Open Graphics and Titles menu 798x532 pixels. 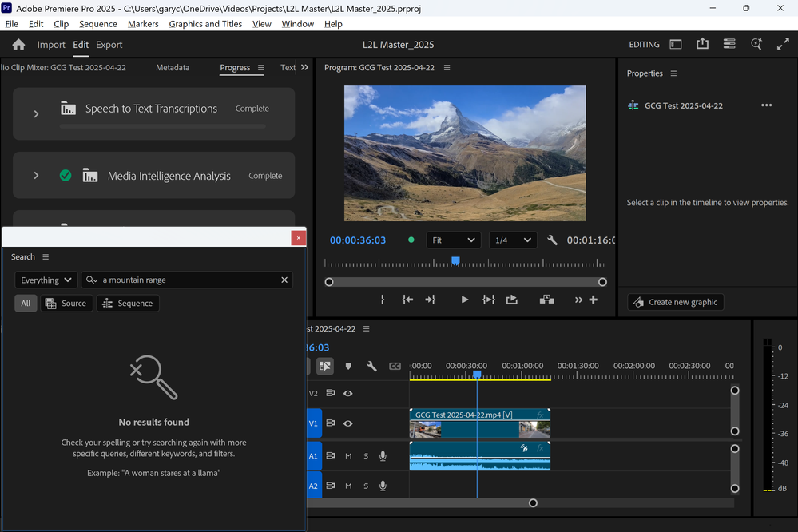tap(205, 24)
